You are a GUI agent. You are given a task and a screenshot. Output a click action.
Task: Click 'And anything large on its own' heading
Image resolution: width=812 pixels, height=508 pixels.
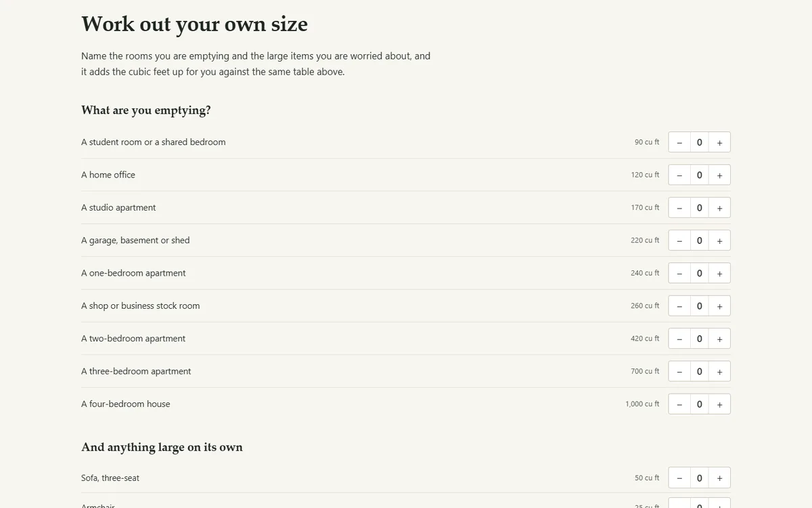(x=162, y=447)
